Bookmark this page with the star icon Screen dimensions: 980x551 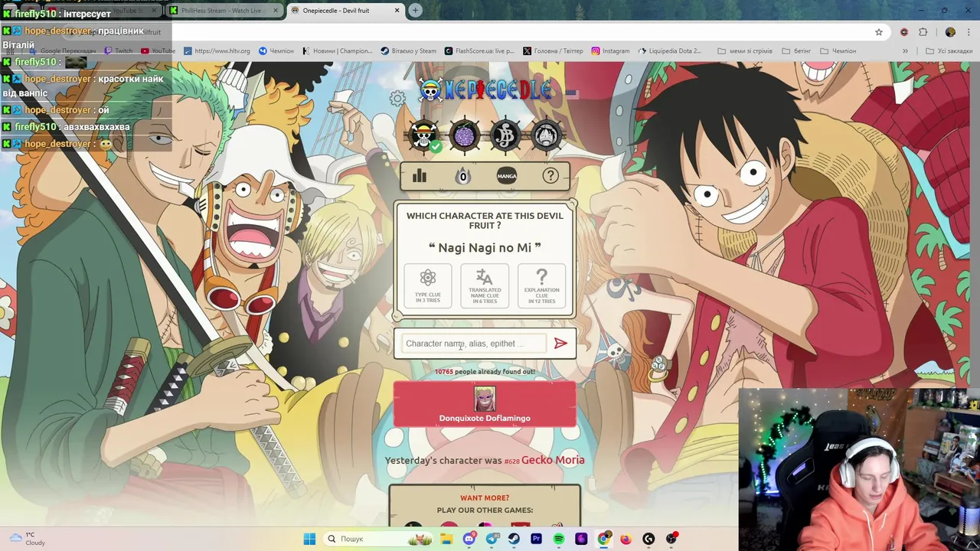pyautogui.click(x=879, y=32)
